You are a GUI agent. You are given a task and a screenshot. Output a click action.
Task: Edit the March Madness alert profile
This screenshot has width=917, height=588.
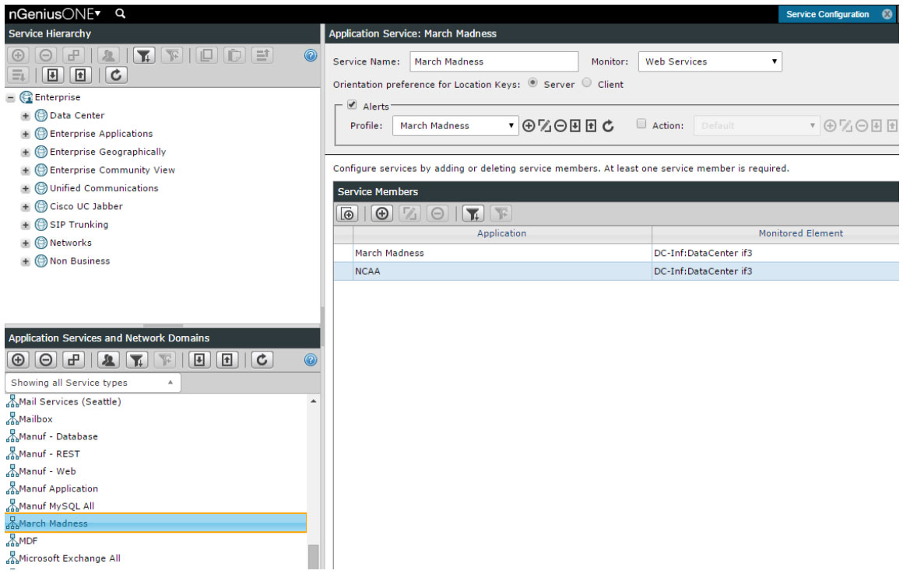tap(544, 126)
